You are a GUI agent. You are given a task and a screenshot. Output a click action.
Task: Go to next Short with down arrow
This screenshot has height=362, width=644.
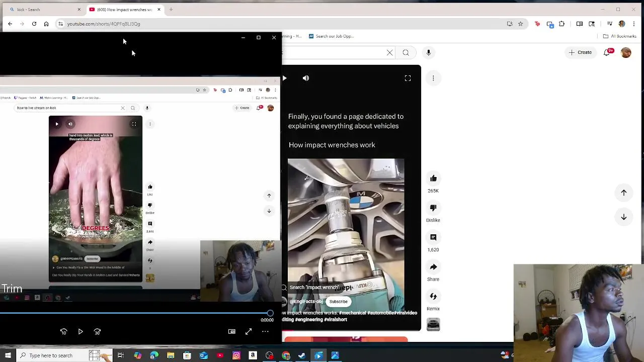click(x=623, y=217)
